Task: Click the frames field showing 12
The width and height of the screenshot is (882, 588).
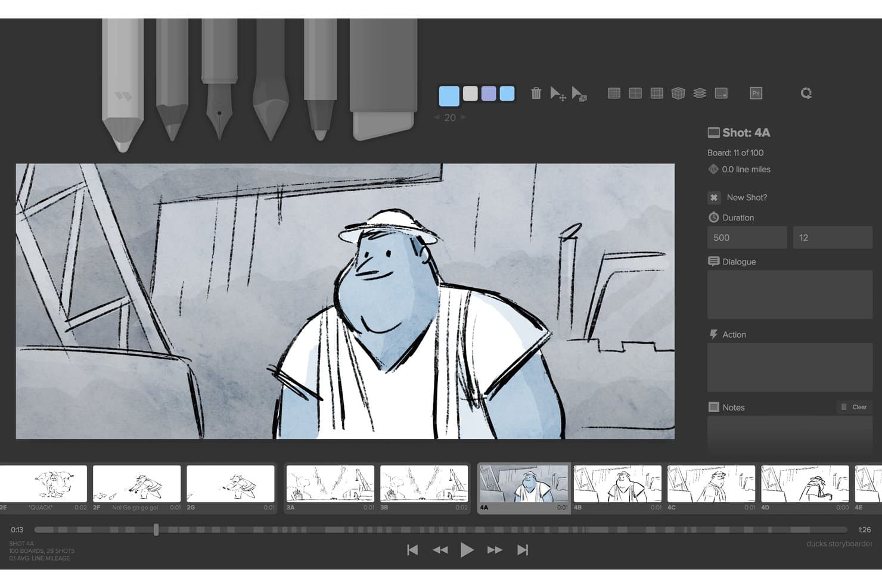Action: click(833, 238)
